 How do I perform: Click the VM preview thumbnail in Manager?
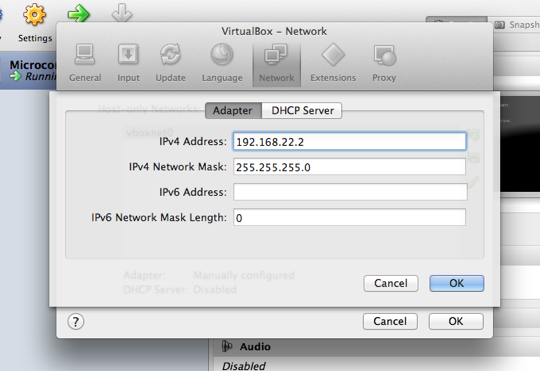click(x=520, y=144)
